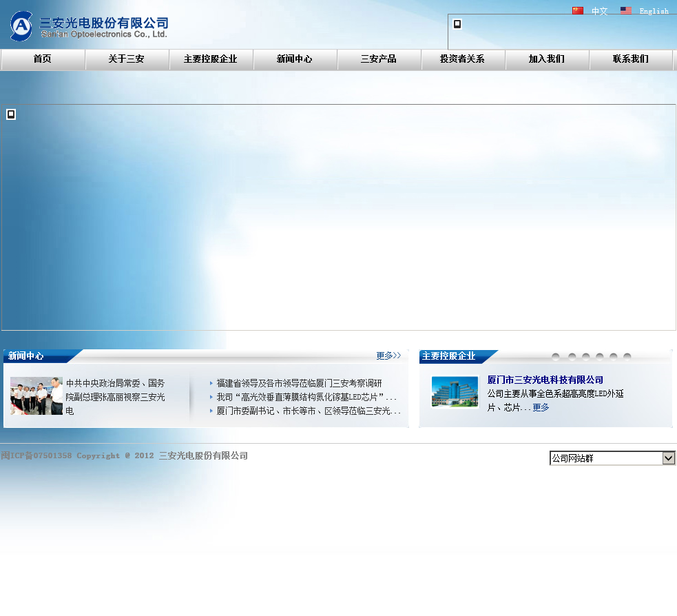Select the third carousel dot in 主要控股企业
This screenshot has height=616, width=677.
586,356
